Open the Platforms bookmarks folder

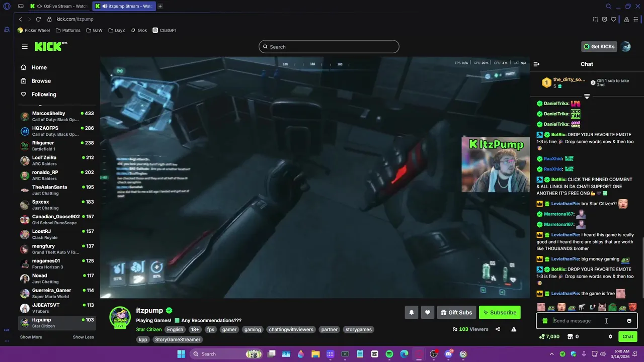coord(68,30)
